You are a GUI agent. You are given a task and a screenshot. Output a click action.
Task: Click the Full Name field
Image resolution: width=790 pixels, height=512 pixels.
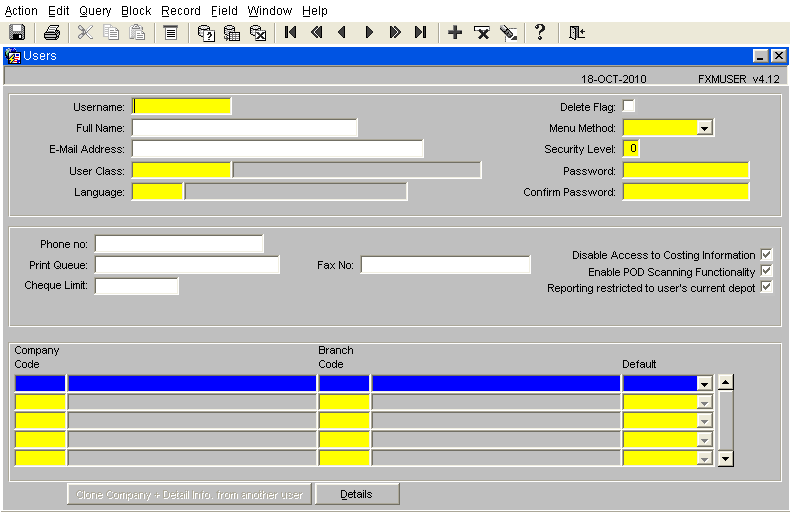click(x=245, y=128)
